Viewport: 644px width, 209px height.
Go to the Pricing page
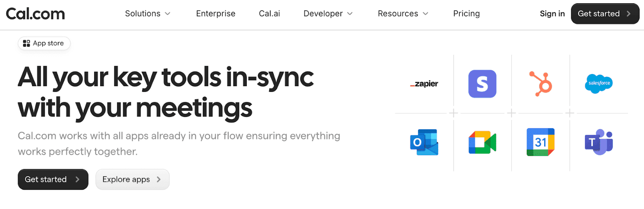click(466, 14)
